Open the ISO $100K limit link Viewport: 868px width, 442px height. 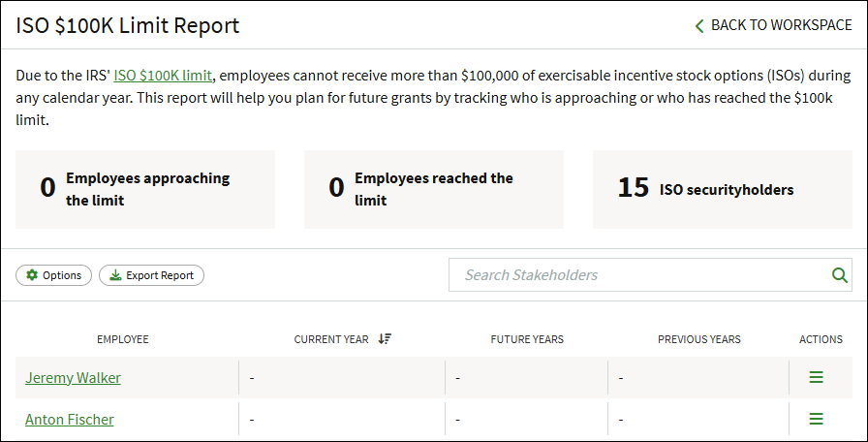point(163,76)
